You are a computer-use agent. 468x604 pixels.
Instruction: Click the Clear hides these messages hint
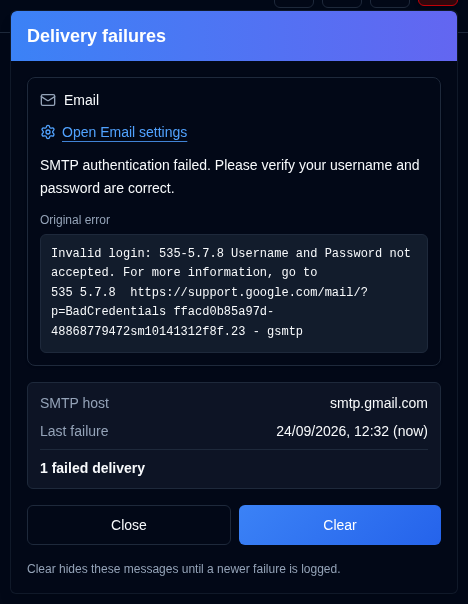[x=184, y=569]
